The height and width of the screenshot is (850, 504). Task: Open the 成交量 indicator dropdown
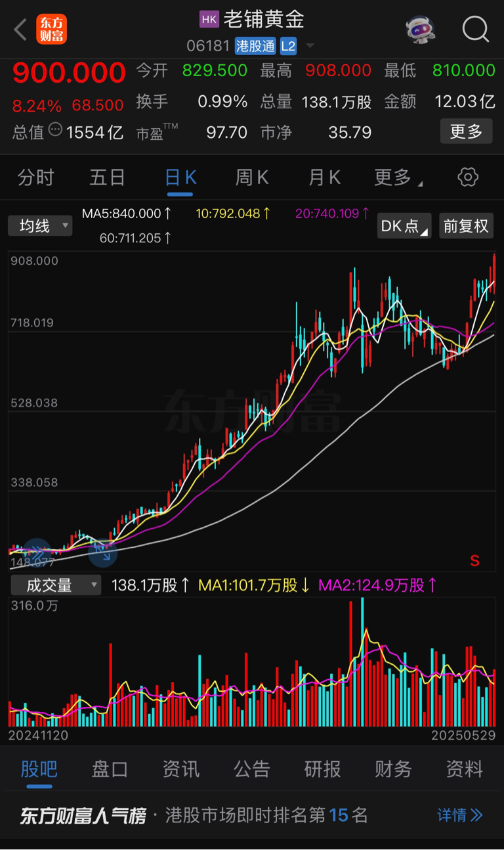click(54, 585)
